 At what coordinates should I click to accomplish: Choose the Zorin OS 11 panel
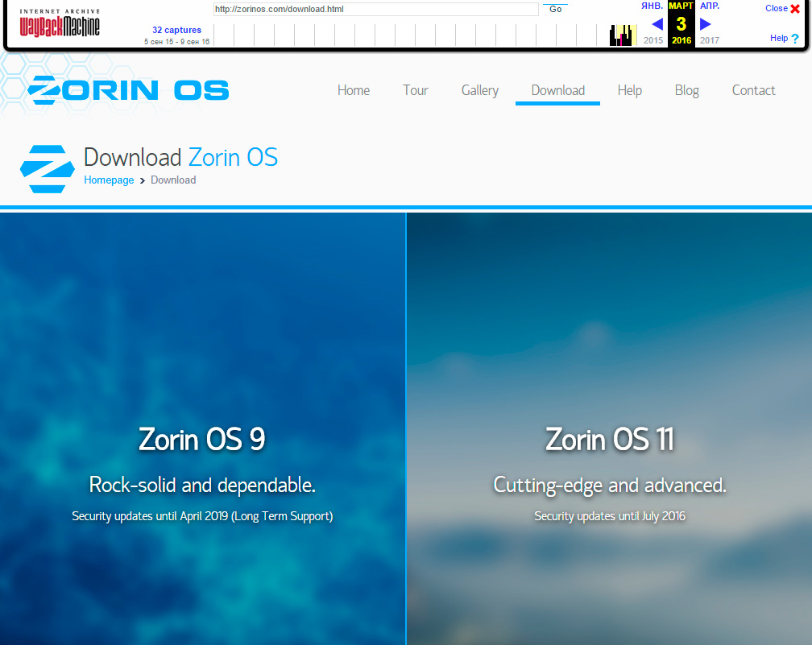pyautogui.click(x=610, y=428)
